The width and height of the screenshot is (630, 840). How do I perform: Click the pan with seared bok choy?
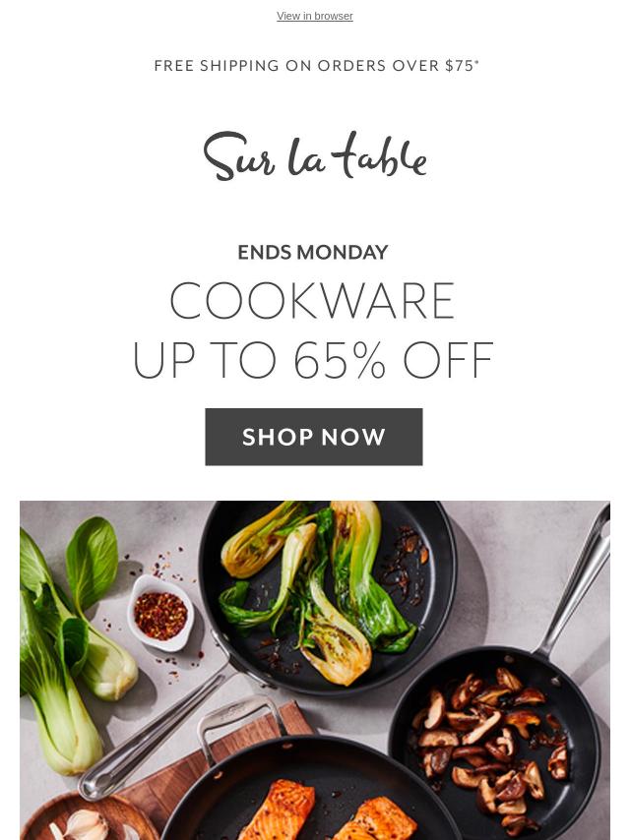click(328, 597)
